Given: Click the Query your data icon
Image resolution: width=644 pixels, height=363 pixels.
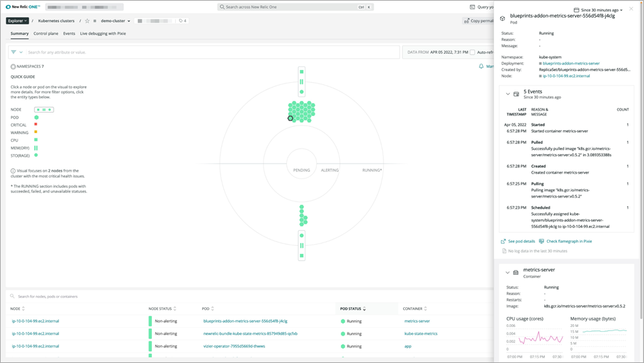Looking at the screenshot, I should (472, 7).
